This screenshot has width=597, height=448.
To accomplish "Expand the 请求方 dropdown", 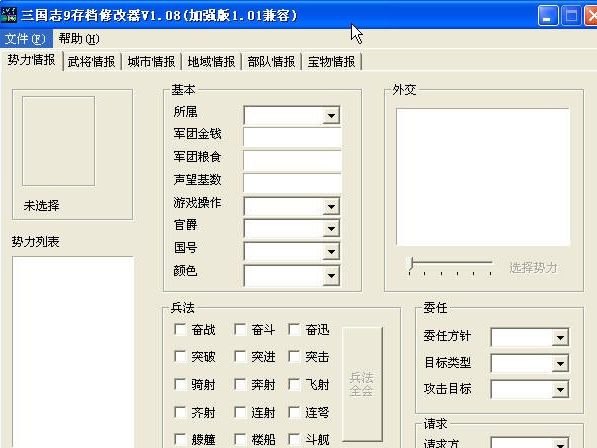I will 560,443.
